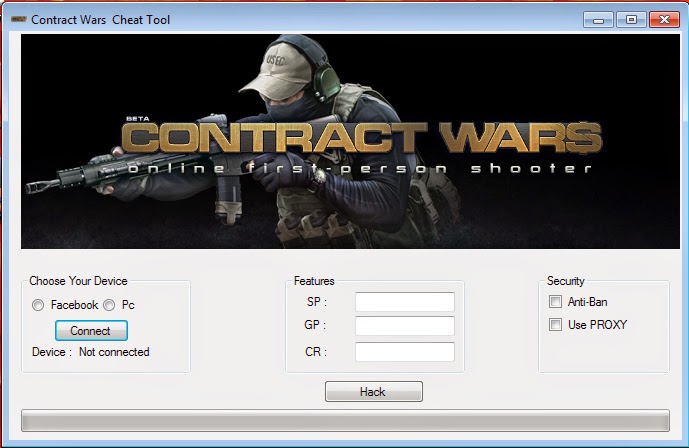Maximize the Contract Wars Cheat Tool window

[x=631, y=20]
